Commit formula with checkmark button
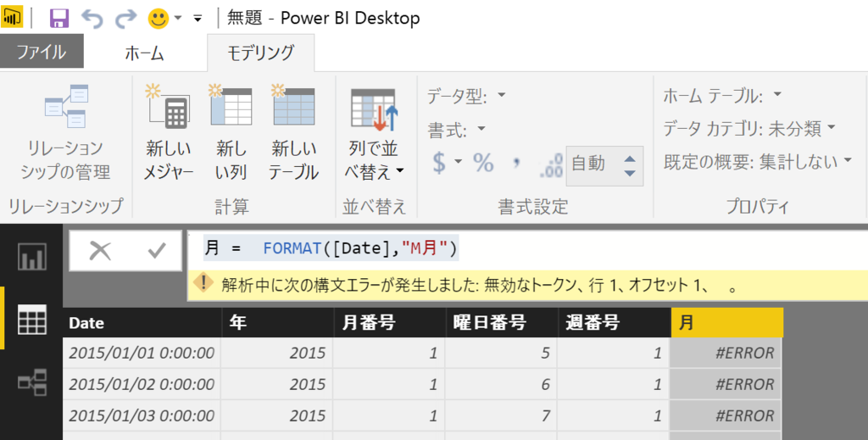The width and height of the screenshot is (868, 440). pyautogui.click(x=157, y=251)
